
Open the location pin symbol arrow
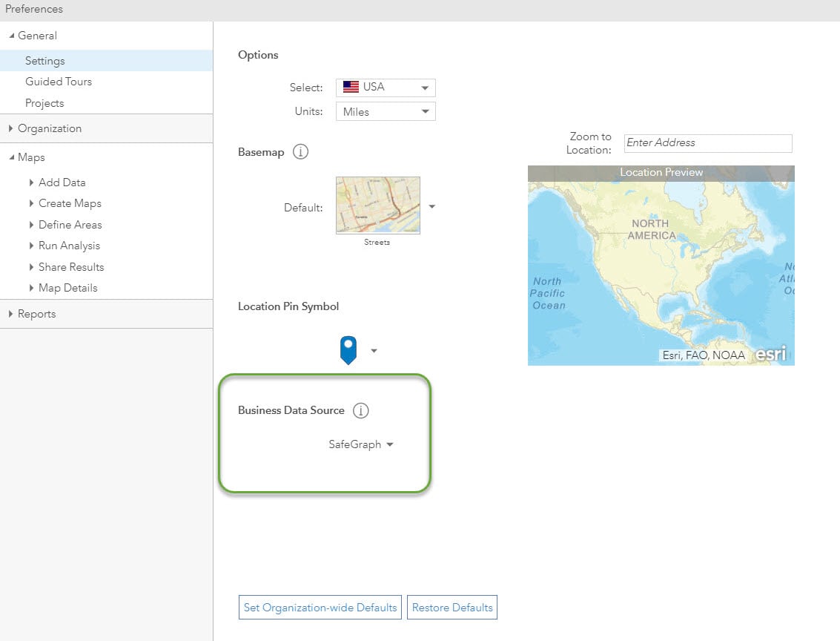(x=374, y=351)
